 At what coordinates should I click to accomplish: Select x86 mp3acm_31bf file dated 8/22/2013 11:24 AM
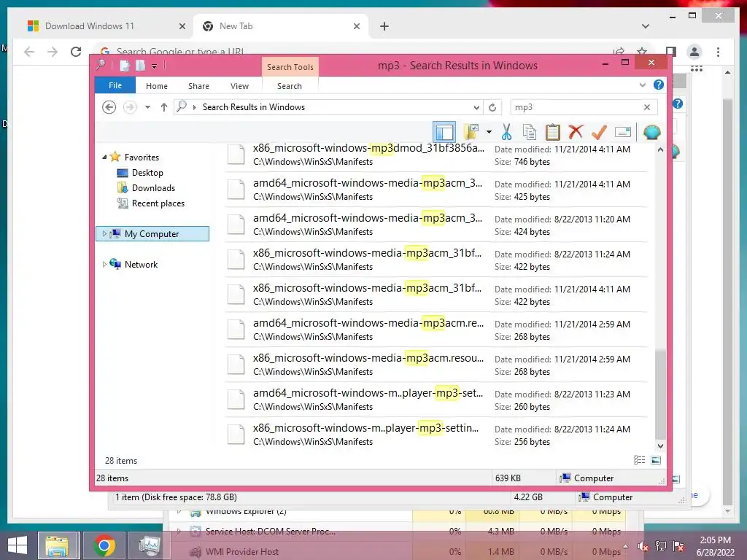pyautogui.click(x=436, y=260)
